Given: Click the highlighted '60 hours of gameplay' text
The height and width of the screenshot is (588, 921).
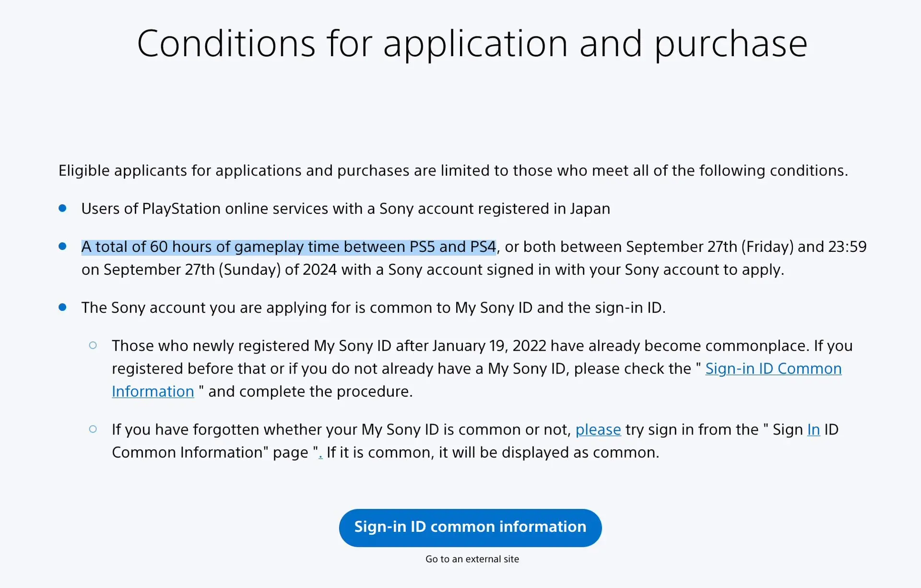Looking at the screenshot, I should point(288,247).
